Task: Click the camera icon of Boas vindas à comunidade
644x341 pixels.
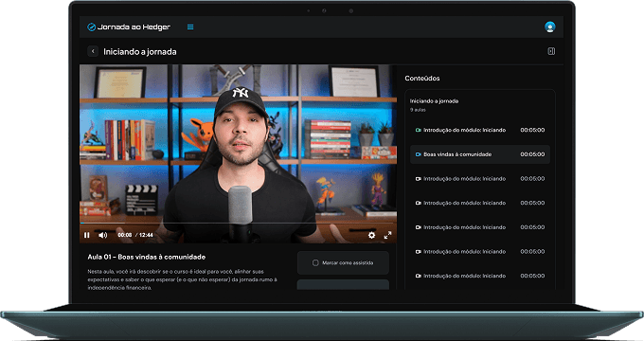Action: [x=418, y=154]
